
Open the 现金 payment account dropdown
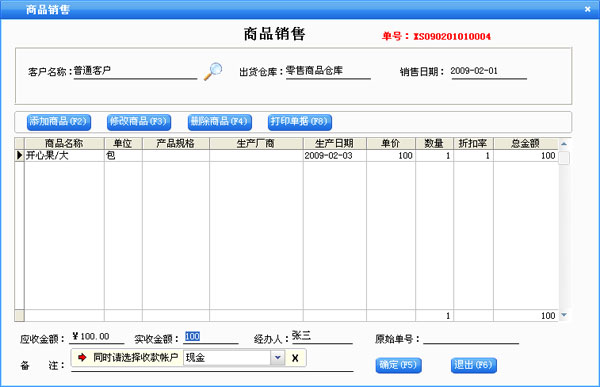point(278,358)
